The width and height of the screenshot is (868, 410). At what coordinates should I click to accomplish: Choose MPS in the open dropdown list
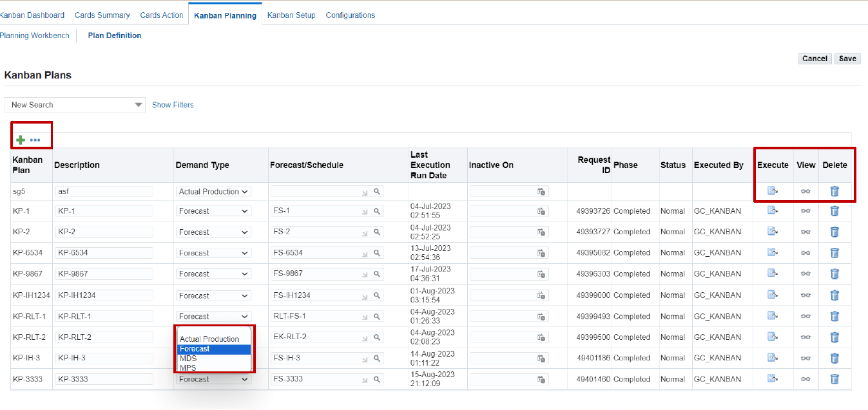(x=214, y=368)
